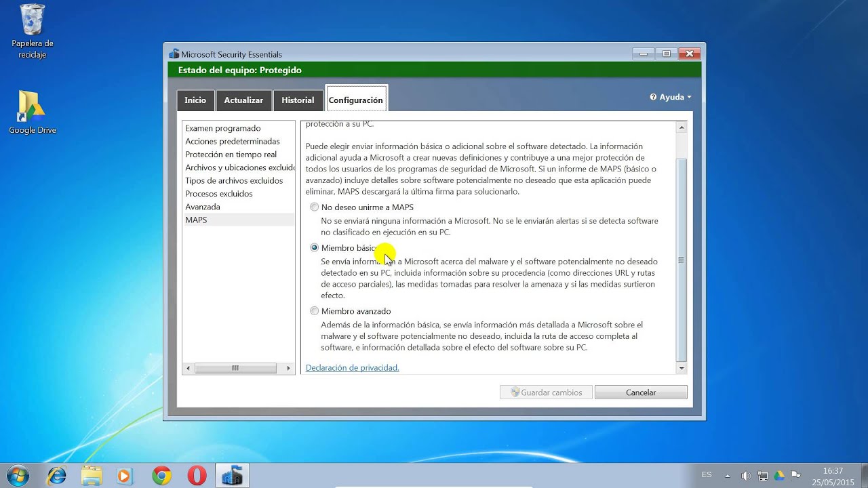The height and width of the screenshot is (488, 868).
Task: Open Windows Explorer from the taskbar
Action: pyautogui.click(x=91, y=476)
